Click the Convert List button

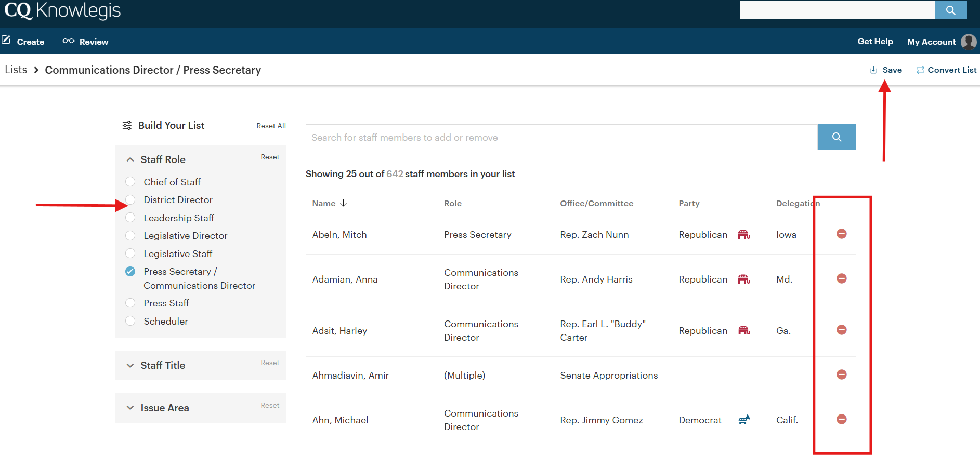click(x=946, y=70)
